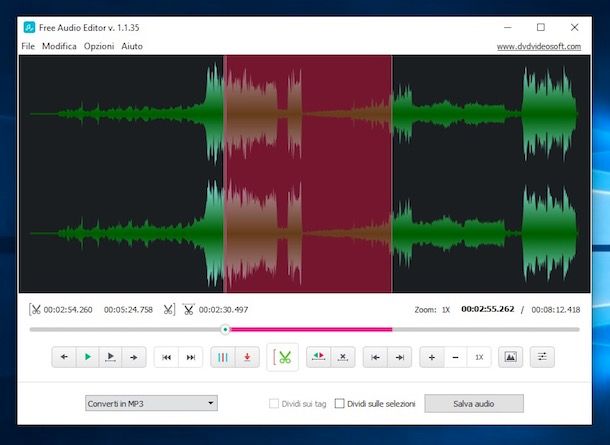This screenshot has height=445, width=610.
Task: Click the Zoom: 1X label
Action: point(432,310)
